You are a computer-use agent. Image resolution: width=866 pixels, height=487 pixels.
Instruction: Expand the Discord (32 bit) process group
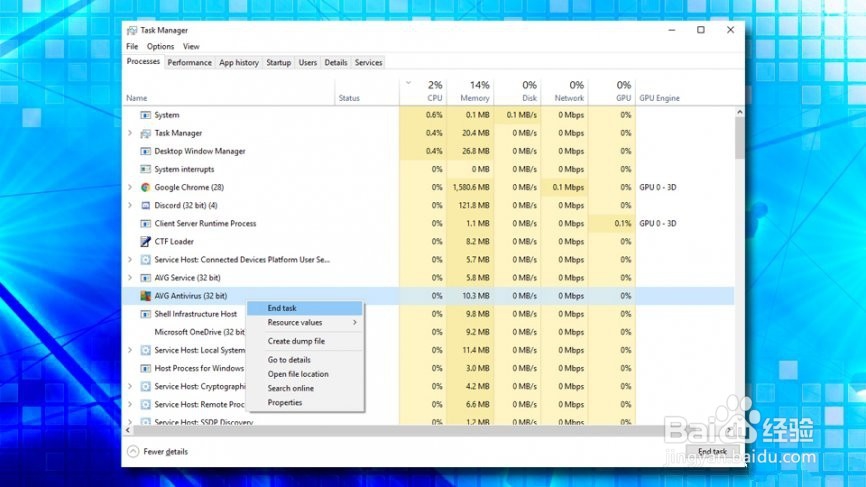130,205
